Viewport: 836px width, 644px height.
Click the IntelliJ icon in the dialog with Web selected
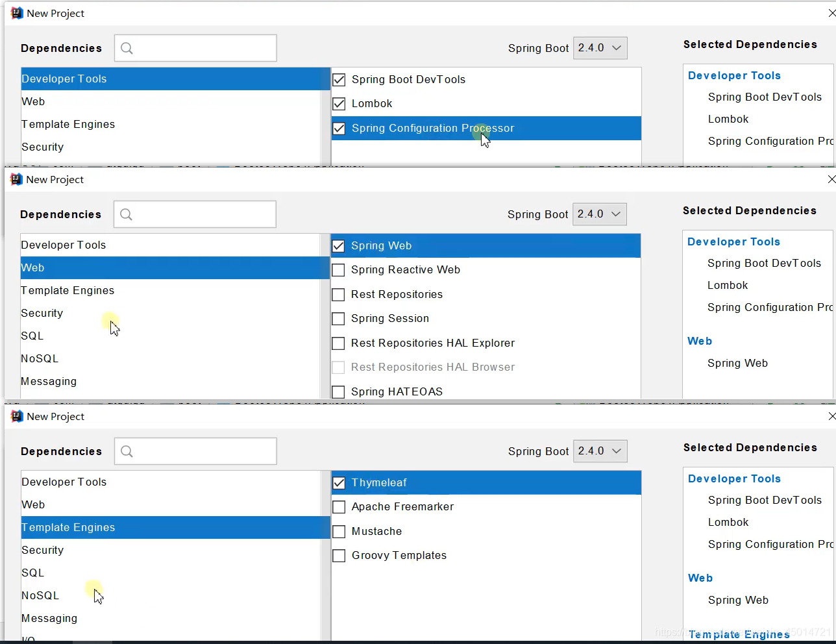click(x=16, y=179)
